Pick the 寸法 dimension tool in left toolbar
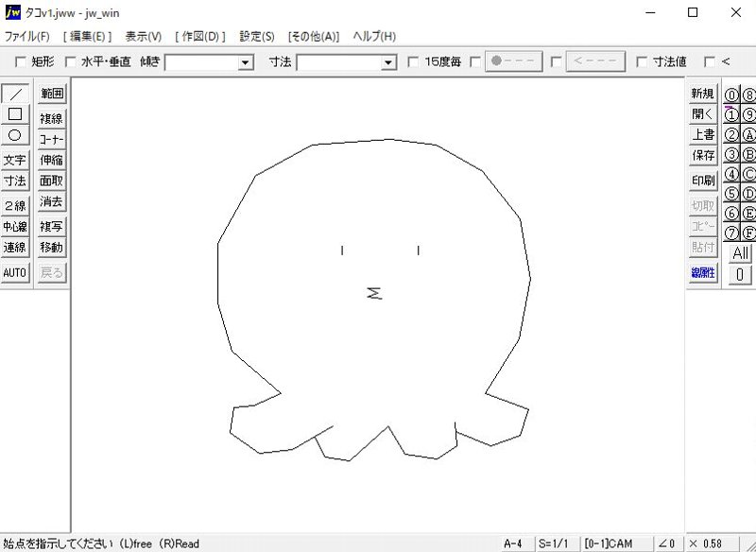Viewport: 756px width, 552px height. tap(15, 181)
